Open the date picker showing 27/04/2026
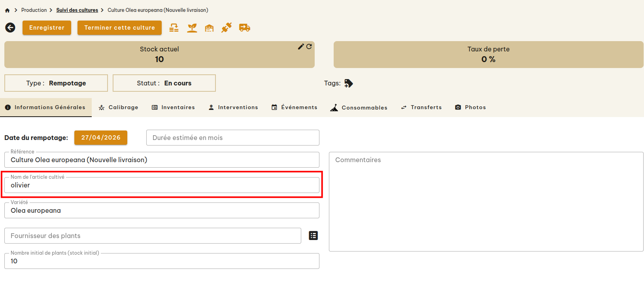 pos(101,138)
